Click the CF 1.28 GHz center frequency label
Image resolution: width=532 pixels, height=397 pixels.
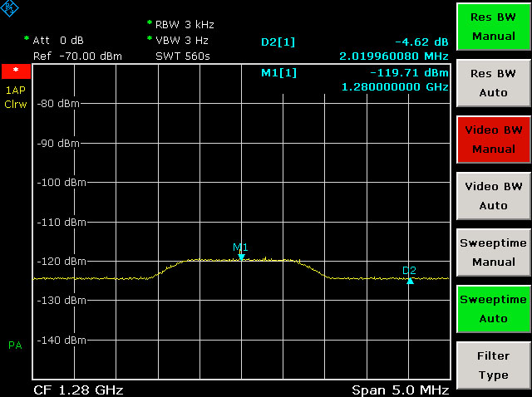pyautogui.click(x=78, y=390)
